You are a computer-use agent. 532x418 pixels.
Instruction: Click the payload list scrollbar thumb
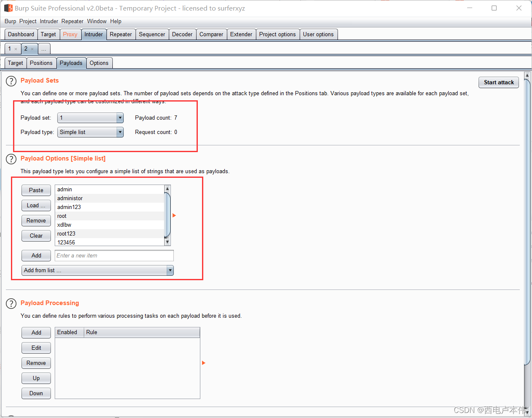pyautogui.click(x=168, y=215)
